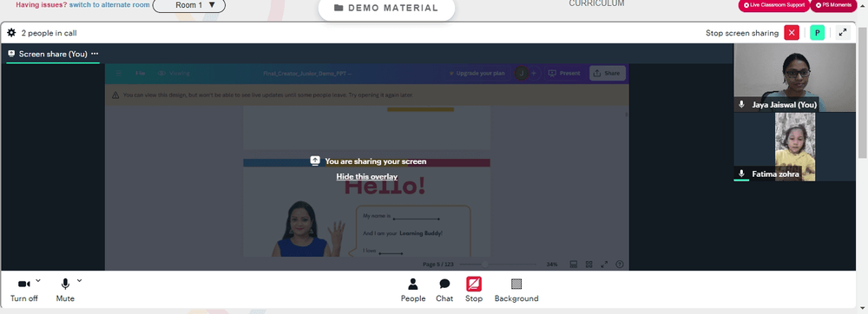Click warning triangle icon in Canva banner
Screen dimensions: 868x314
tap(115, 95)
